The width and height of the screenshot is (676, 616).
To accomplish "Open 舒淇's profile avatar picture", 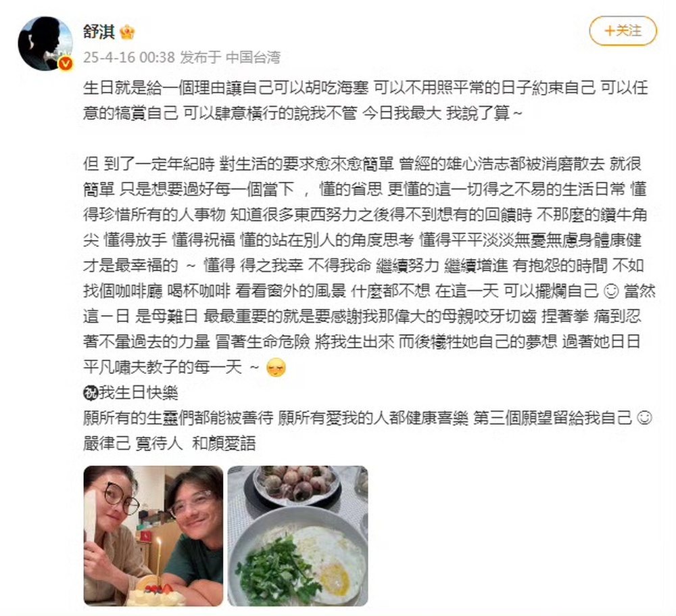I will click(45, 43).
